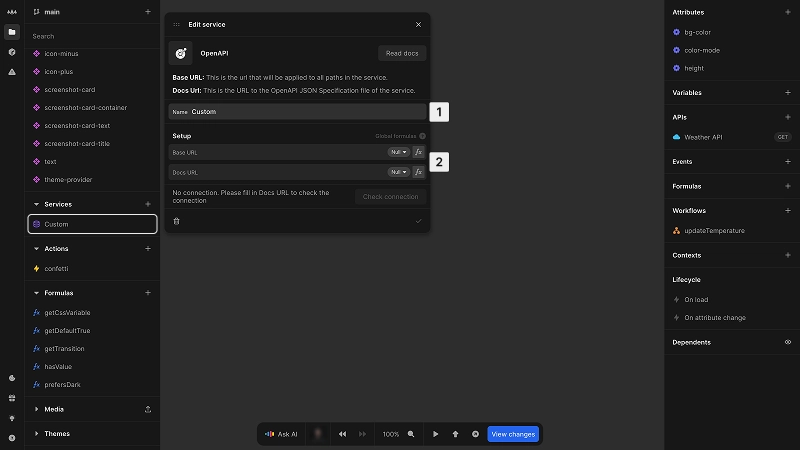Add a new attribute
Viewport: 800px width, 450px height.
point(788,12)
